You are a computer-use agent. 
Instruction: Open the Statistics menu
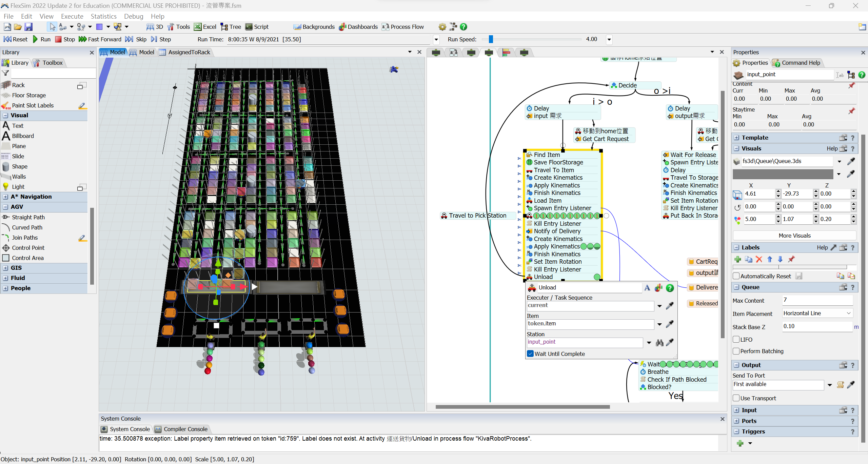click(x=103, y=16)
